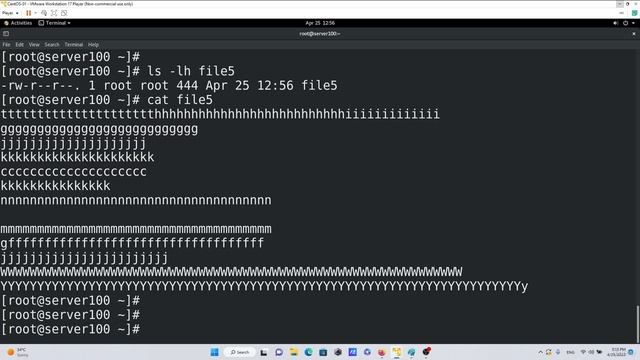Click the GNOME power icon in top bar

click(625, 23)
